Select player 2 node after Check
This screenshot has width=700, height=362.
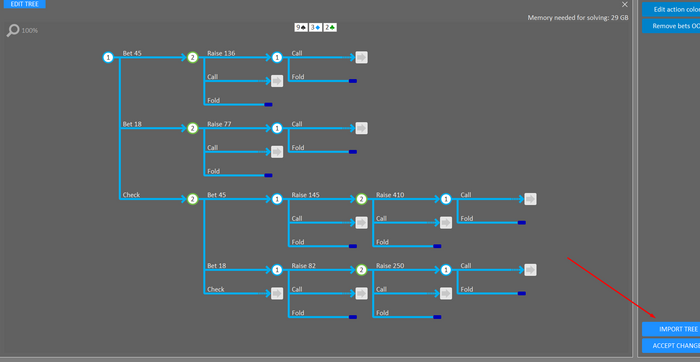click(x=192, y=199)
